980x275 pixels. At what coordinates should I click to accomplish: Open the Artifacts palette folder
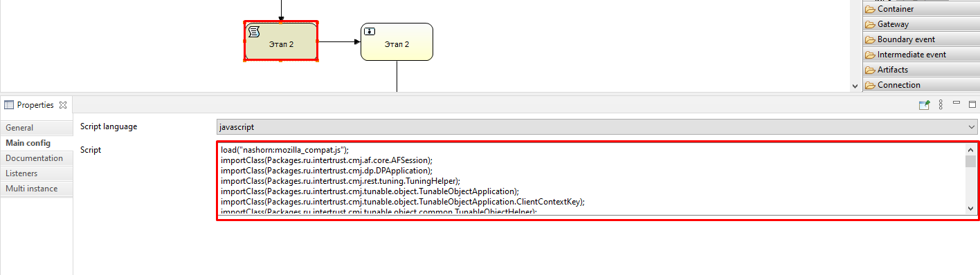pyautogui.click(x=921, y=70)
